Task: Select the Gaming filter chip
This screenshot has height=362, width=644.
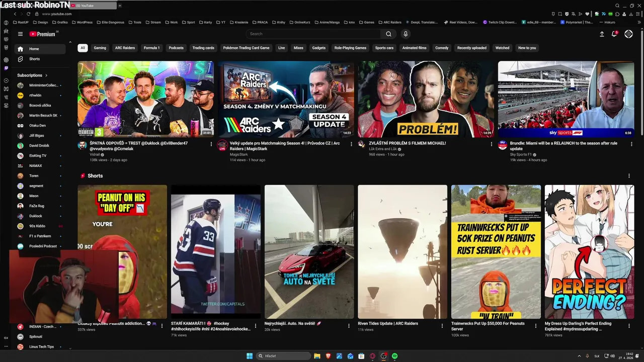Action: tap(100, 48)
